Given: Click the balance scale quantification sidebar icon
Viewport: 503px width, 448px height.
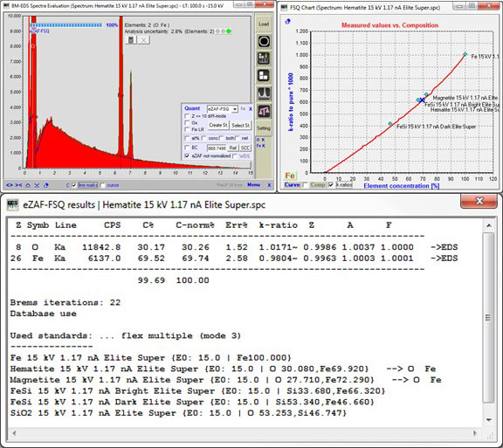Looking at the screenshot, I should [264, 111].
